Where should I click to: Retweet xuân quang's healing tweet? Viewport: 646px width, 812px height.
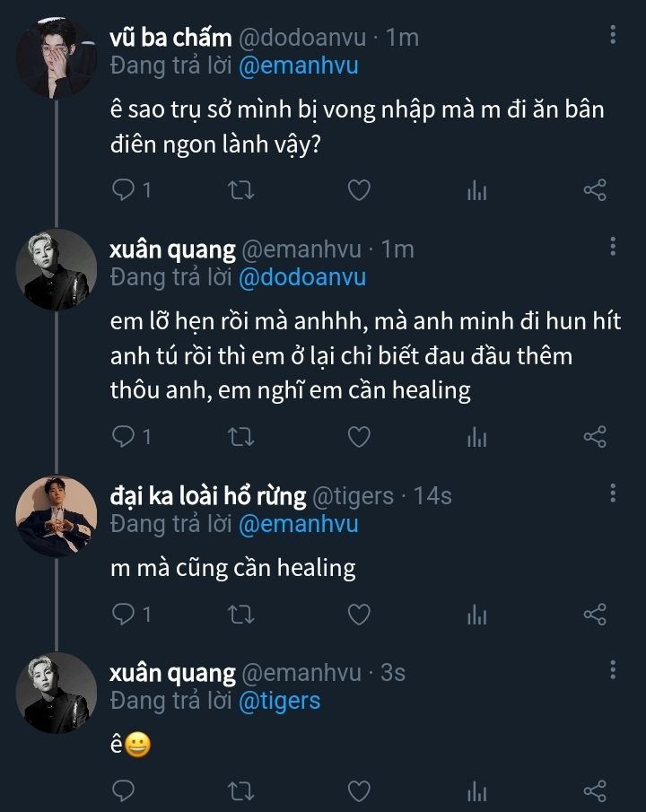pyautogui.click(x=241, y=437)
